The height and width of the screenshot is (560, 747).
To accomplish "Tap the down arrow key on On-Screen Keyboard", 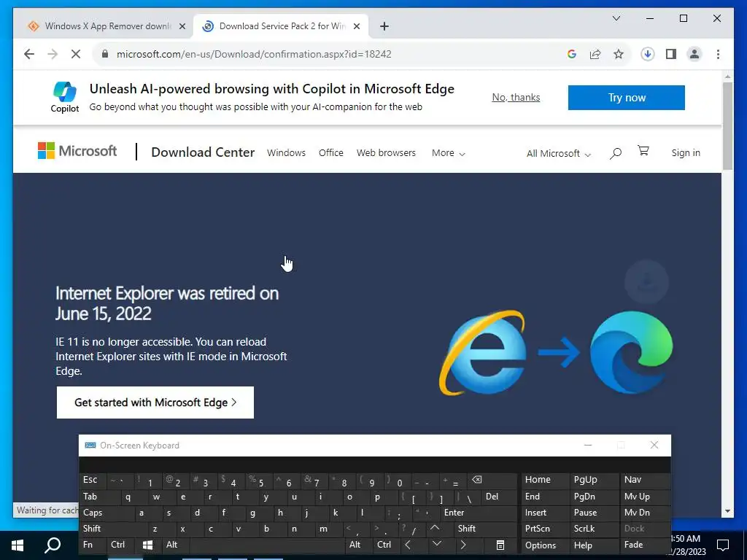I will pos(436,544).
